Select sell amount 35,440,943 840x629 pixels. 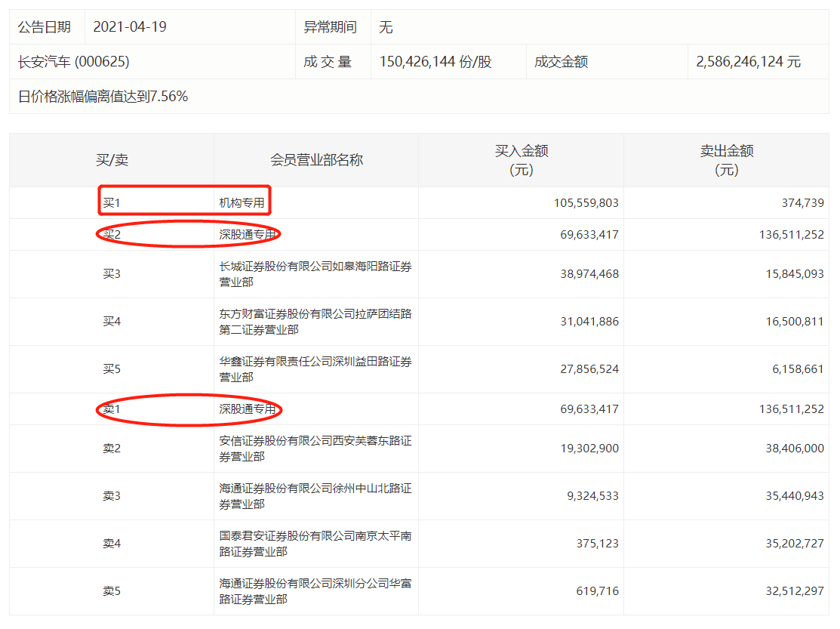pyautogui.click(x=795, y=496)
